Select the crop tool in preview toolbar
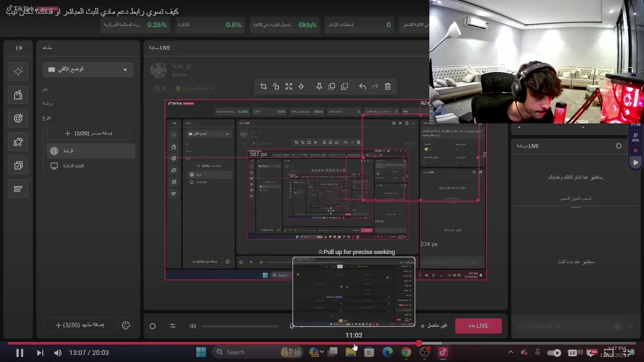Viewport: 644px width, 362px height. point(263,86)
